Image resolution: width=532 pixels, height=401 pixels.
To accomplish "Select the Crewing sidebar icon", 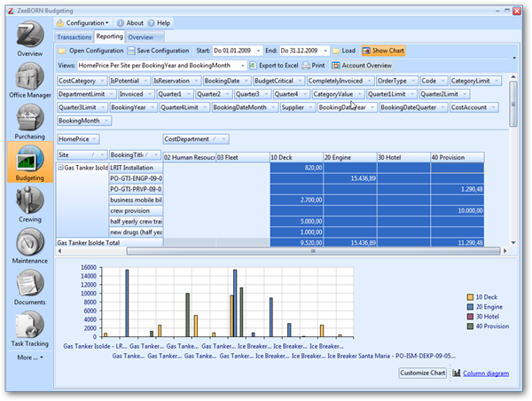I will 29,202.
